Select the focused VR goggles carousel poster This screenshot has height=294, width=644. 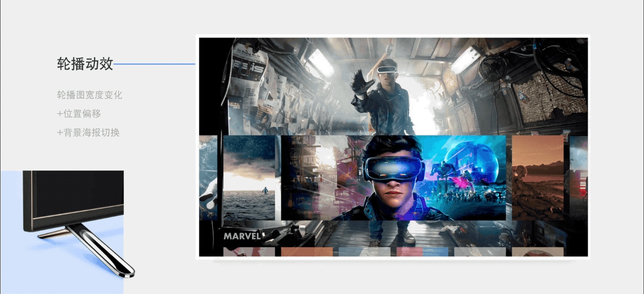394,178
